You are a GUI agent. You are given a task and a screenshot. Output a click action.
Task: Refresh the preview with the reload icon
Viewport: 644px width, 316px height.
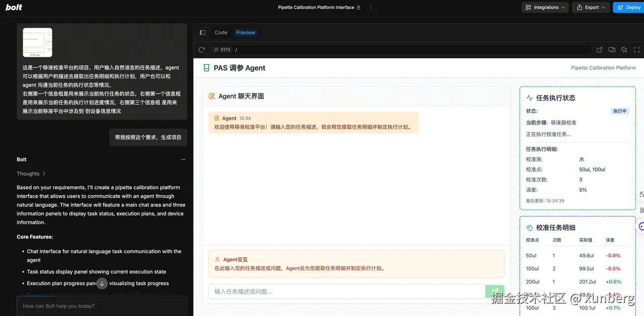coord(201,49)
